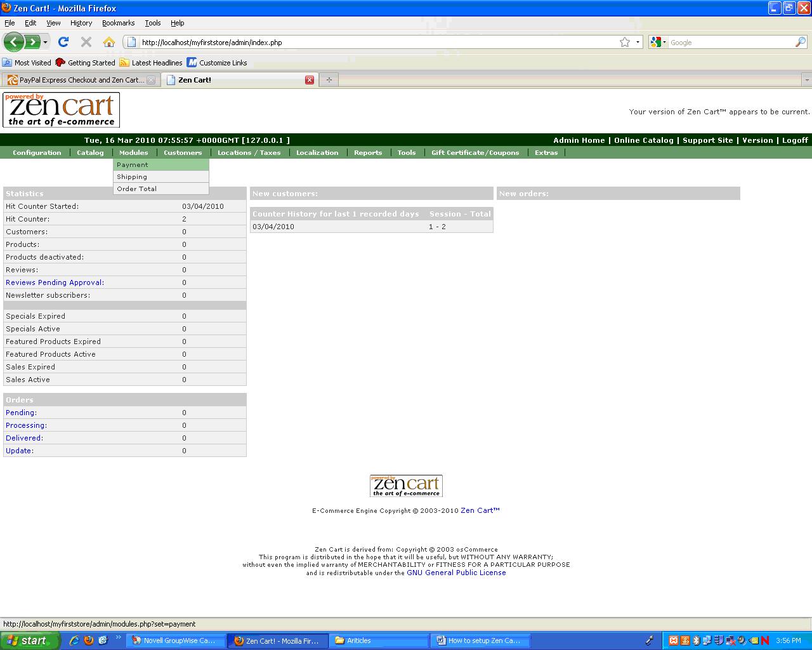The height and width of the screenshot is (650, 812).
Task: Open the Zen Cart admin Tools menu
Action: click(x=407, y=153)
